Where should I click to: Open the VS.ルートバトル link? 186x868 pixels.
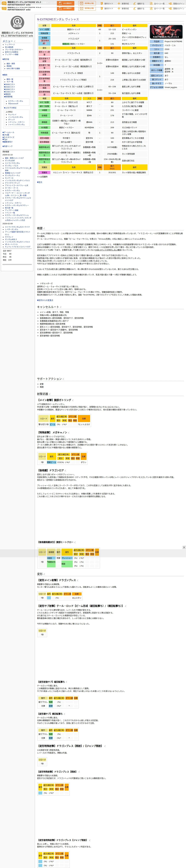pyautogui.click(x=11, y=244)
